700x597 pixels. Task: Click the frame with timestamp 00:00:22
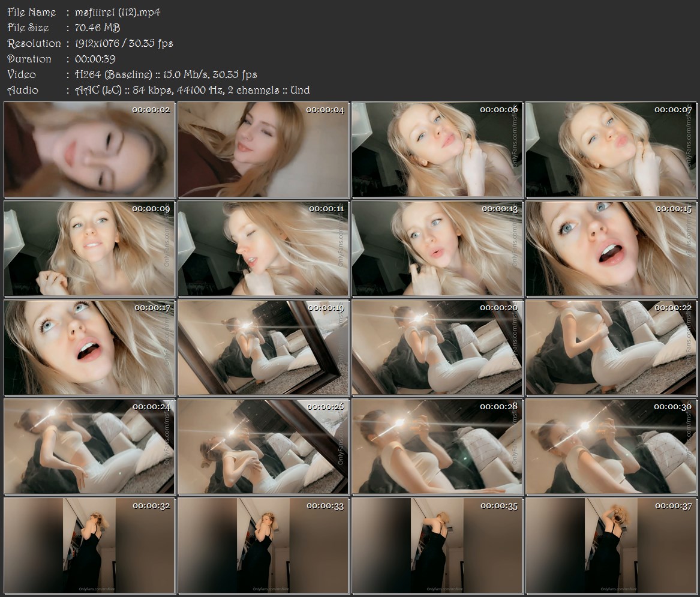tap(611, 347)
